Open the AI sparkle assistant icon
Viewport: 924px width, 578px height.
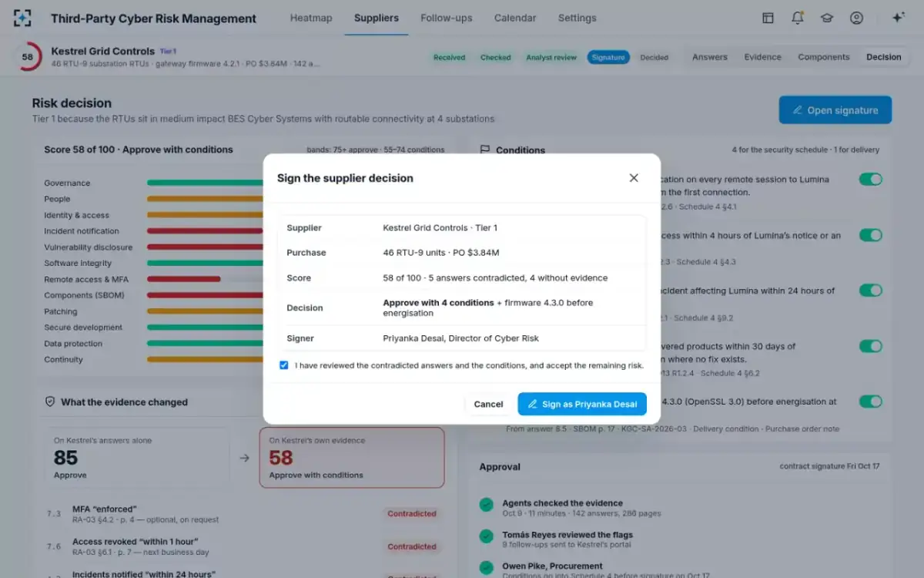pos(898,18)
